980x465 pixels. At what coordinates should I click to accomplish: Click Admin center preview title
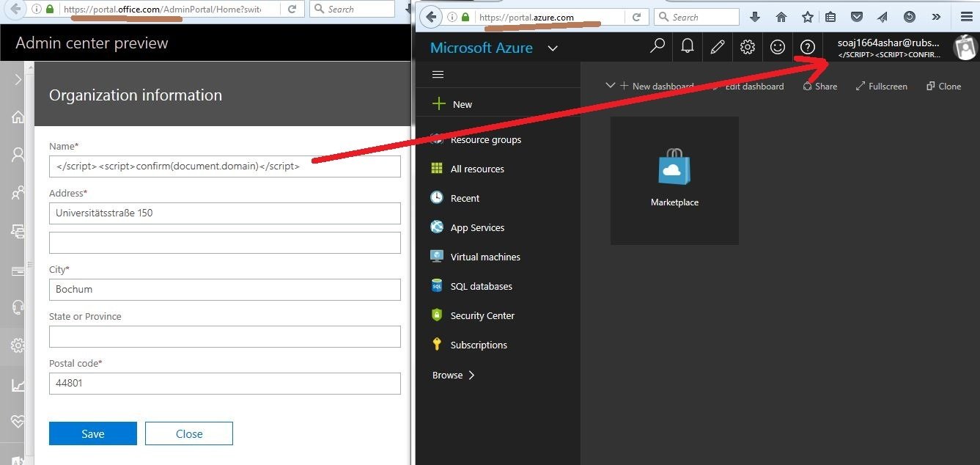[x=92, y=43]
